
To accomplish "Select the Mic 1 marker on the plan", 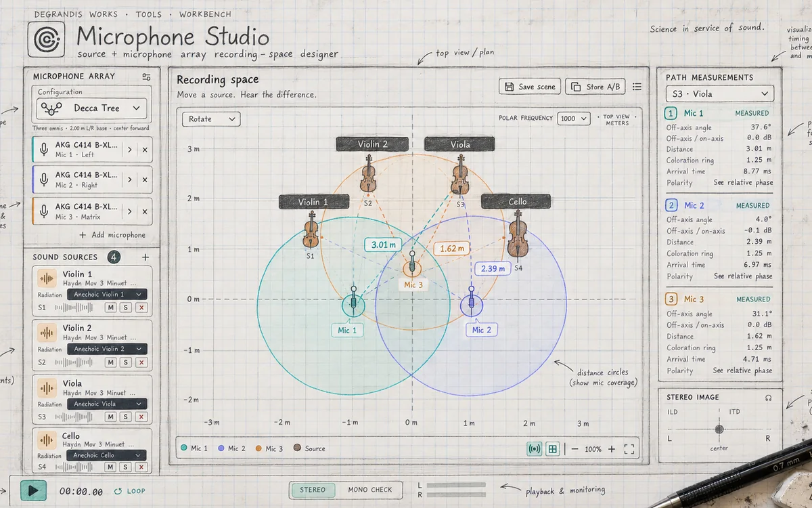I will click(x=353, y=305).
